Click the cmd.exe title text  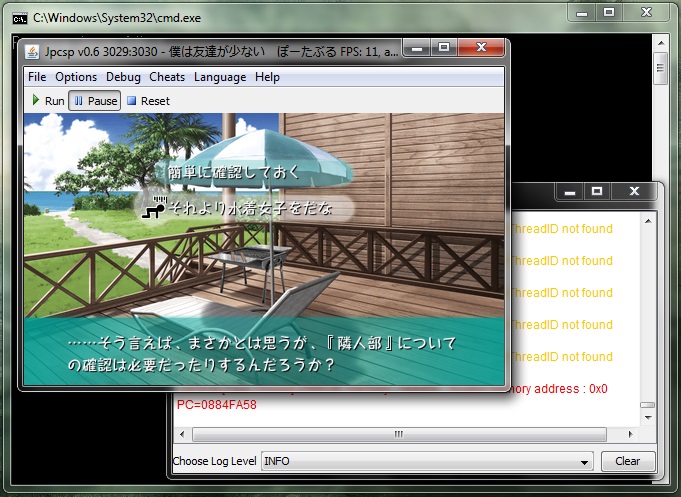(x=117, y=18)
